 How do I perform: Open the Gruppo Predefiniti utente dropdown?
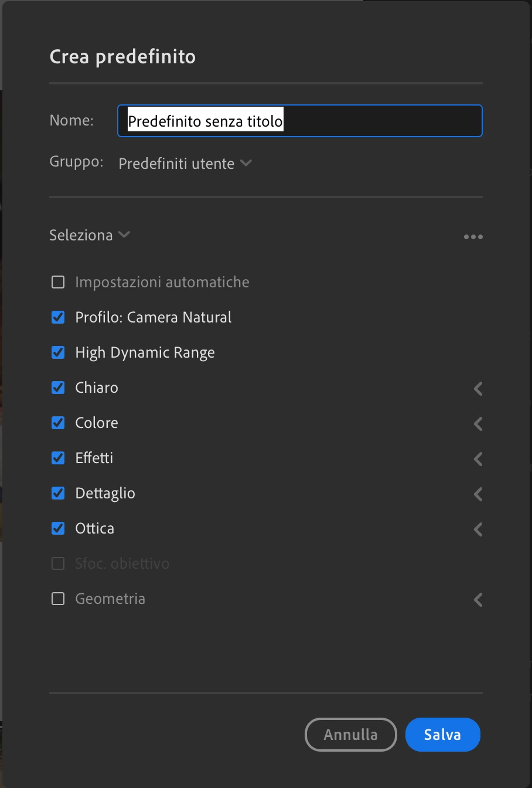click(185, 164)
